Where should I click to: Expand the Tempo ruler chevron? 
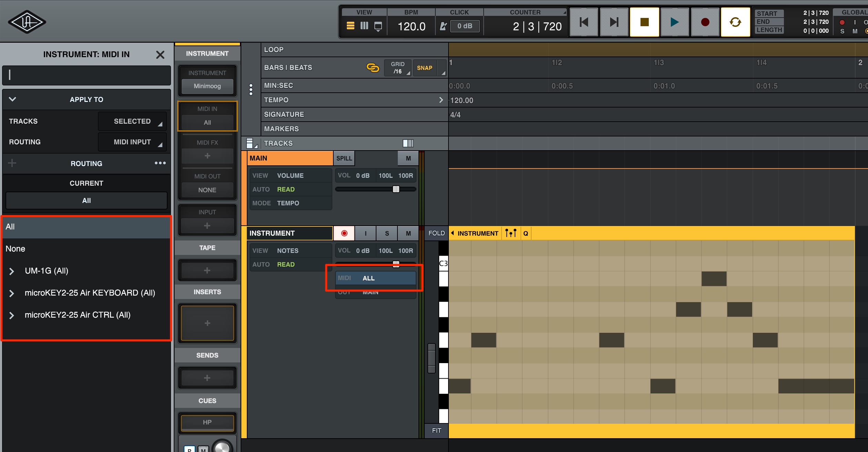tap(441, 100)
